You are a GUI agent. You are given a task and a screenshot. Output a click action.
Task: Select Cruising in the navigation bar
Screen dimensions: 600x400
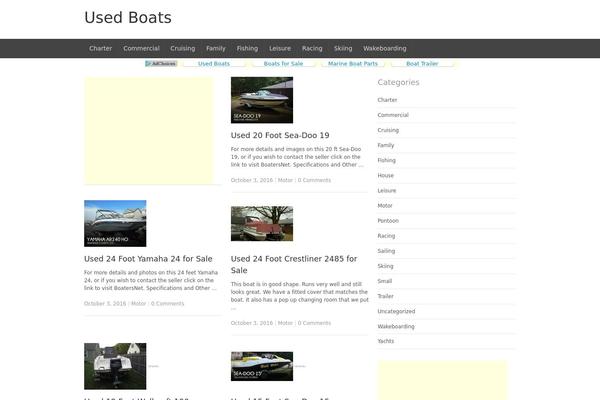[183, 49]
